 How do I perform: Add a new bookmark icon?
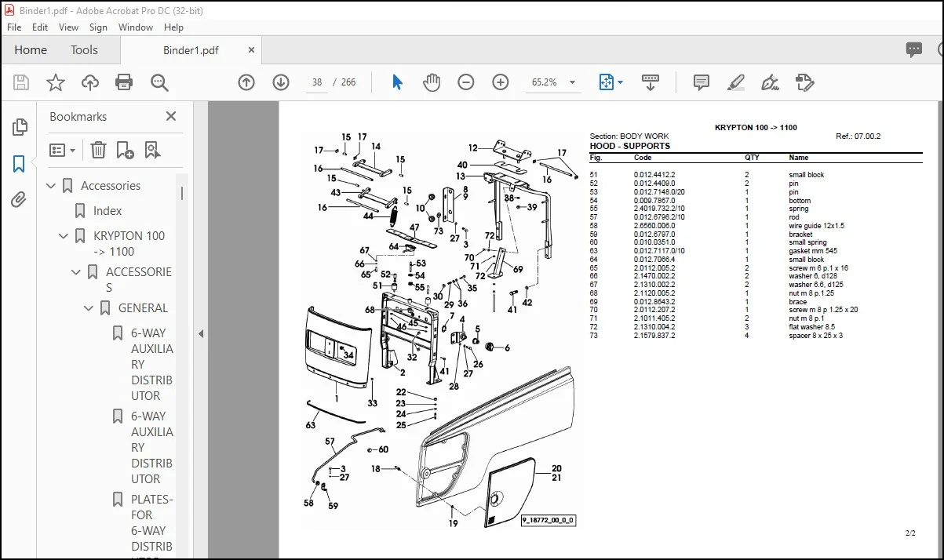pyautogui.click(x=125, y=150)
